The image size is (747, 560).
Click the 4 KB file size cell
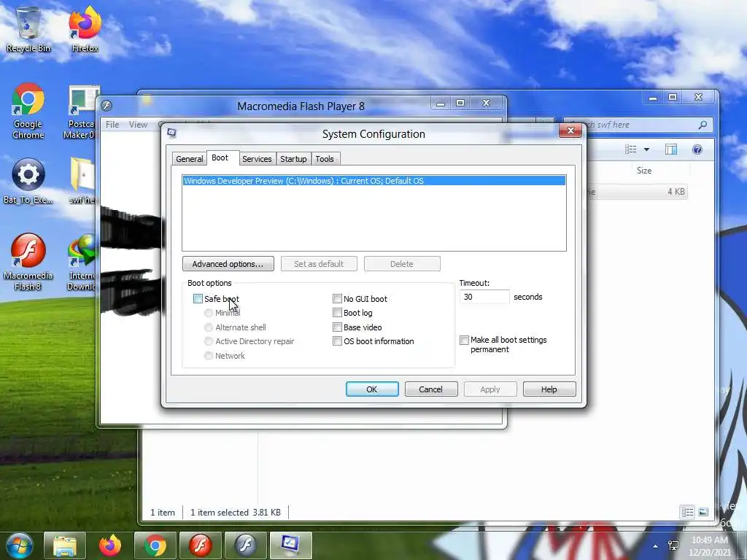[676, 192]
